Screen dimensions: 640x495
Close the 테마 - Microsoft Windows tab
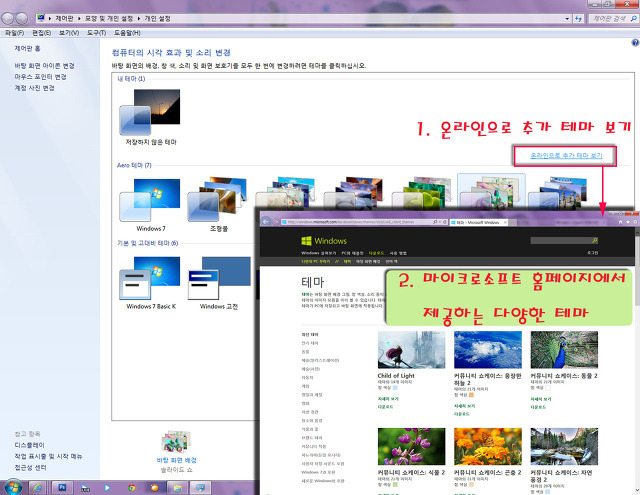click(x=505, y=222)
